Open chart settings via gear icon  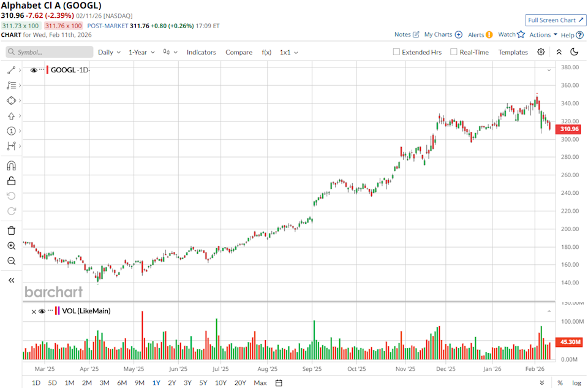pyautogui.click(x=540, y=52)
